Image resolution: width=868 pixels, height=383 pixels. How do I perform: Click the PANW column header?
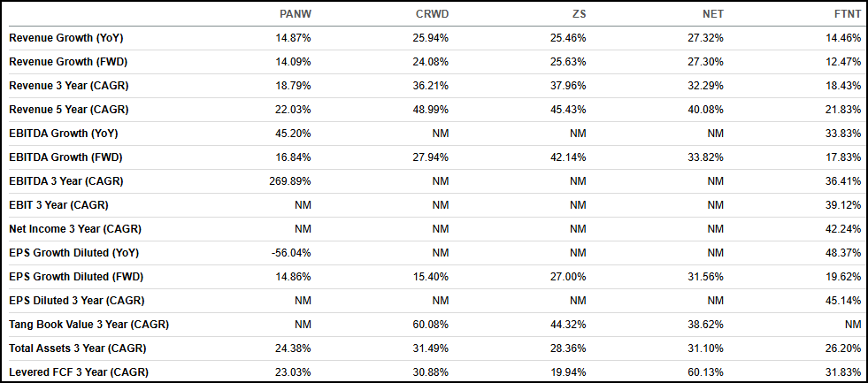click(x=296, y=14)
